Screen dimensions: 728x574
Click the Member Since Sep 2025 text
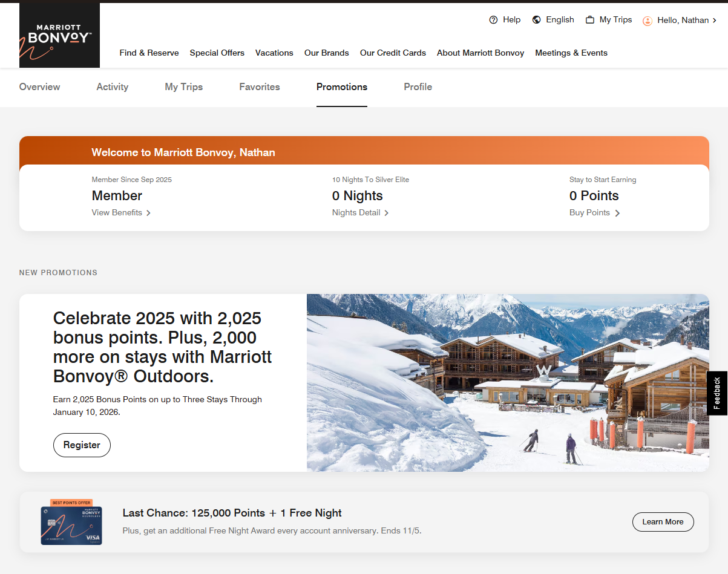pyautogui.click(x=132, y=180)
